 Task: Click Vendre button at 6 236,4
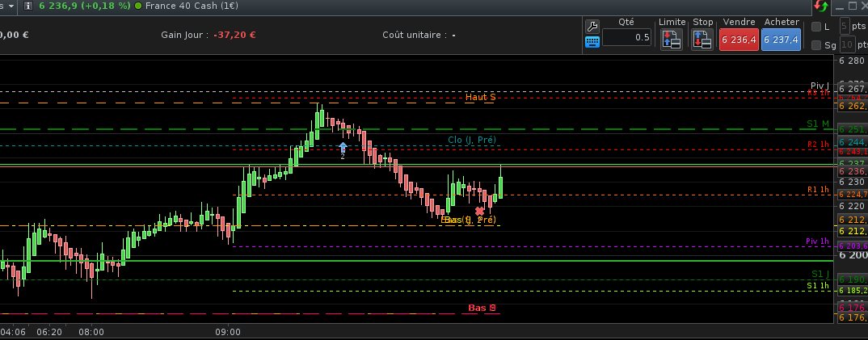739,40
